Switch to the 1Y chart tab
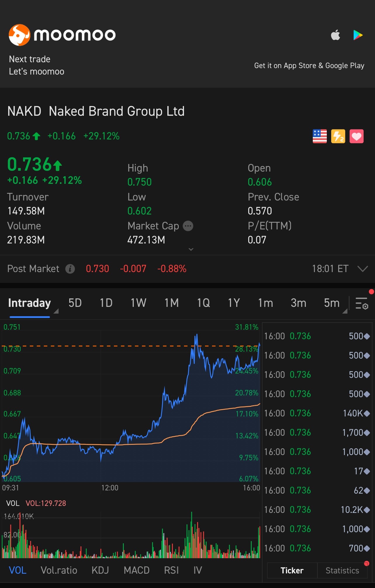The height and width of the screenshot is (588, 375). click(234, 303)
